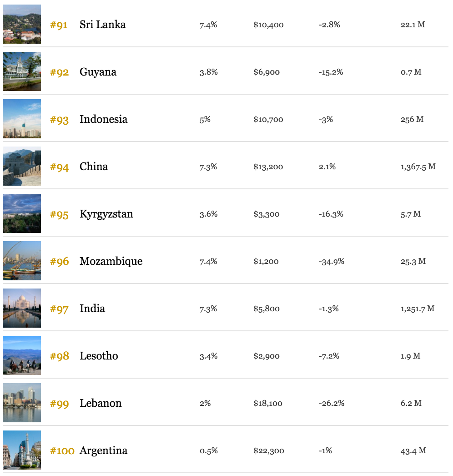This screenshot has width=453, height=476.
Task: Click the #97 rank for India
Action: coord(59,309)
